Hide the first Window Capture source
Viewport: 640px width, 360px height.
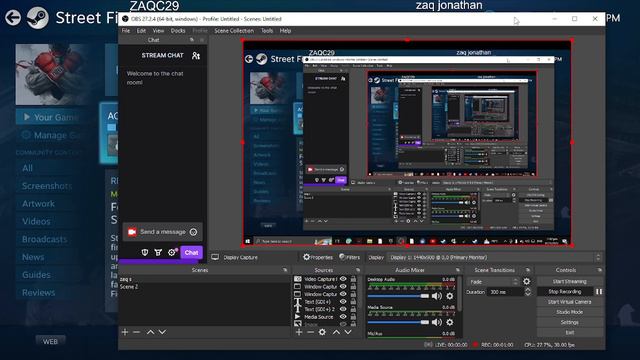343,287
